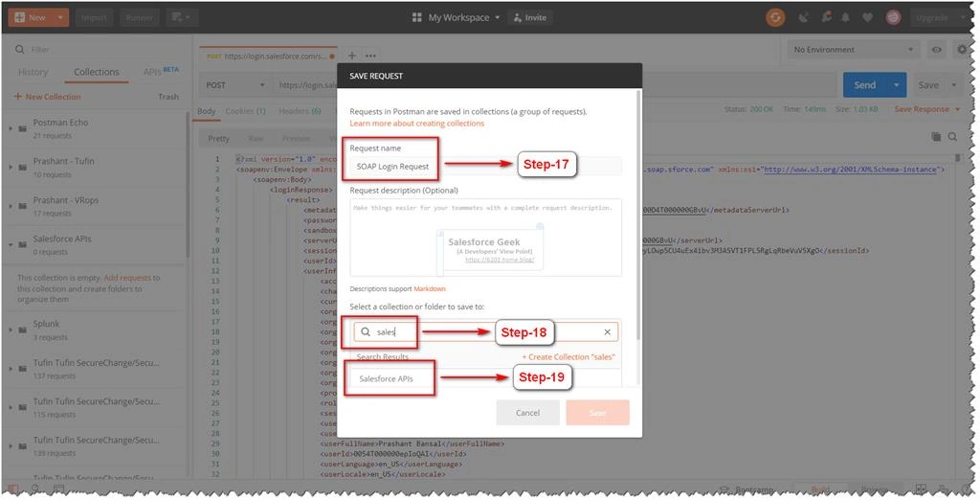
Task: Open Trash in sidebar
Action: 168,97
